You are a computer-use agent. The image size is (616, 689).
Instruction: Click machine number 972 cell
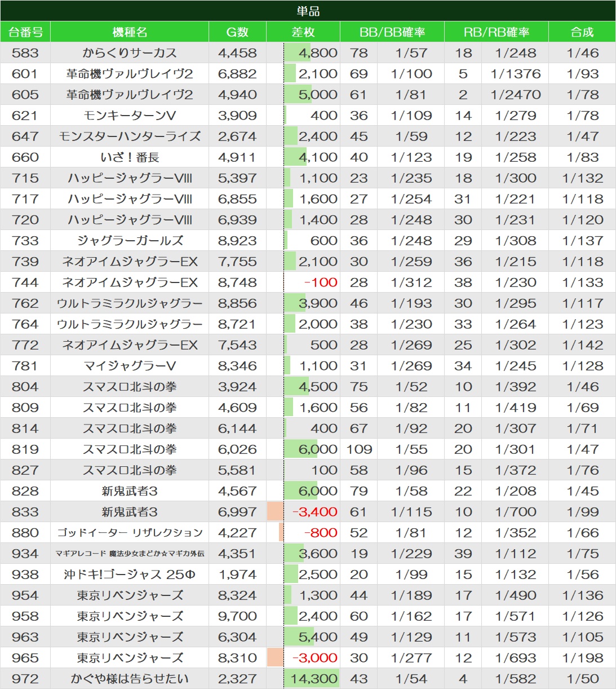pos(25,679)
